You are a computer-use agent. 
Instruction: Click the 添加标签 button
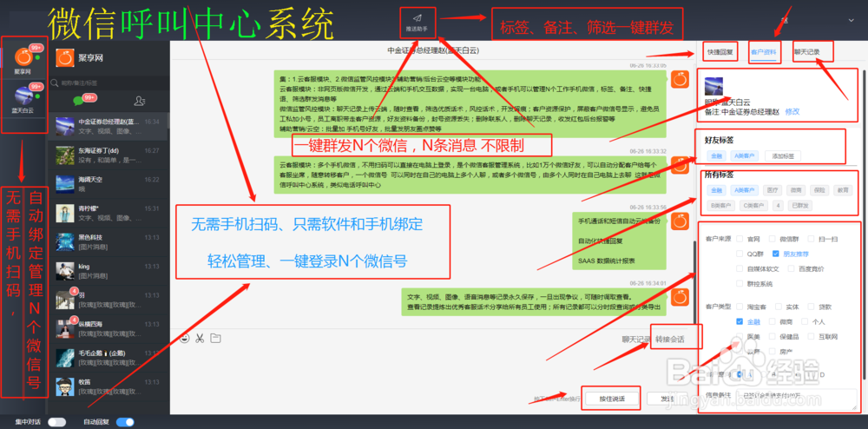coord(783,156)
